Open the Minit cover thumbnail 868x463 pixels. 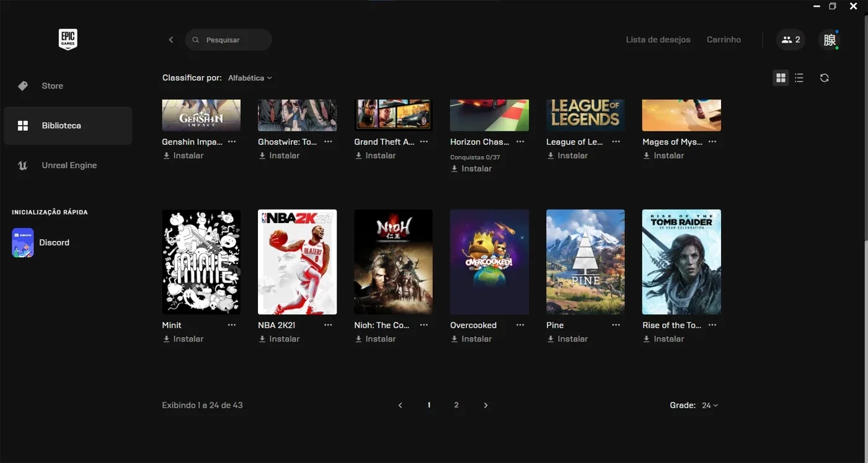(x=201, y=262)
